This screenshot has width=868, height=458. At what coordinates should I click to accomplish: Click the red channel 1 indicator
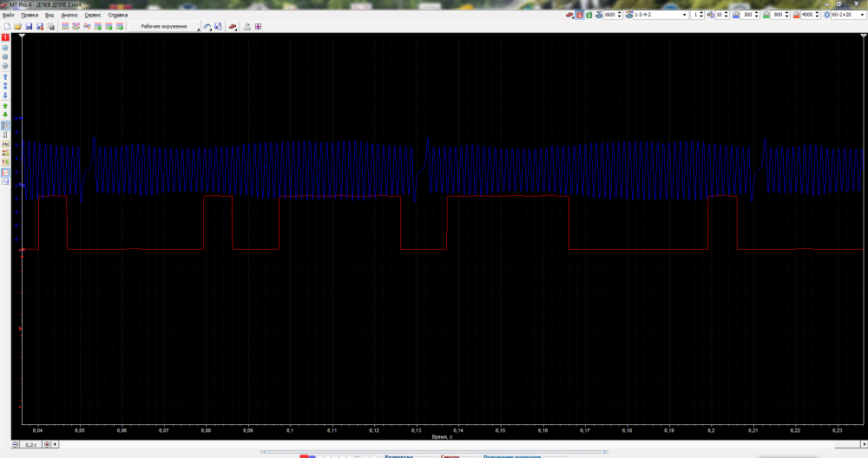coord(5,38)
